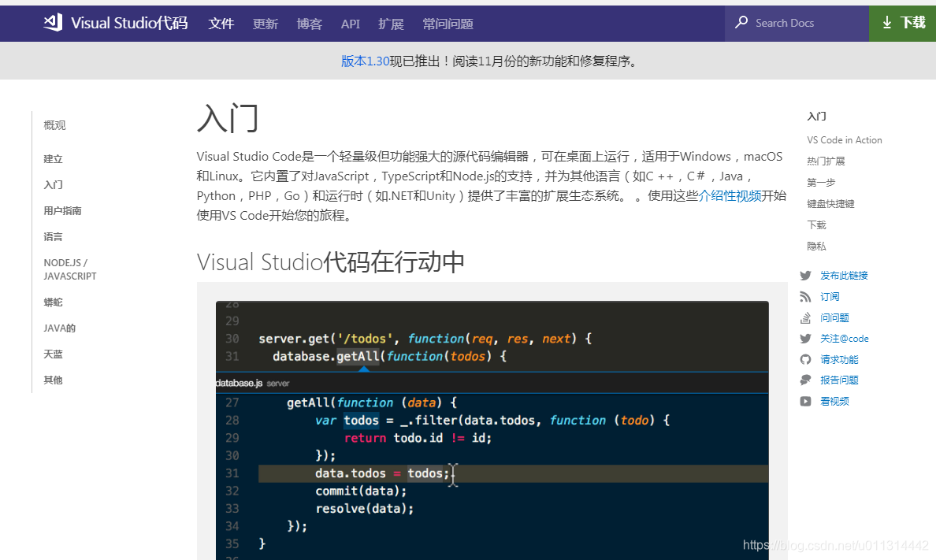Click the search magnifier icon
Image resolution: width=936 pixels, height=560 pixels.
[x=741, y=23]
